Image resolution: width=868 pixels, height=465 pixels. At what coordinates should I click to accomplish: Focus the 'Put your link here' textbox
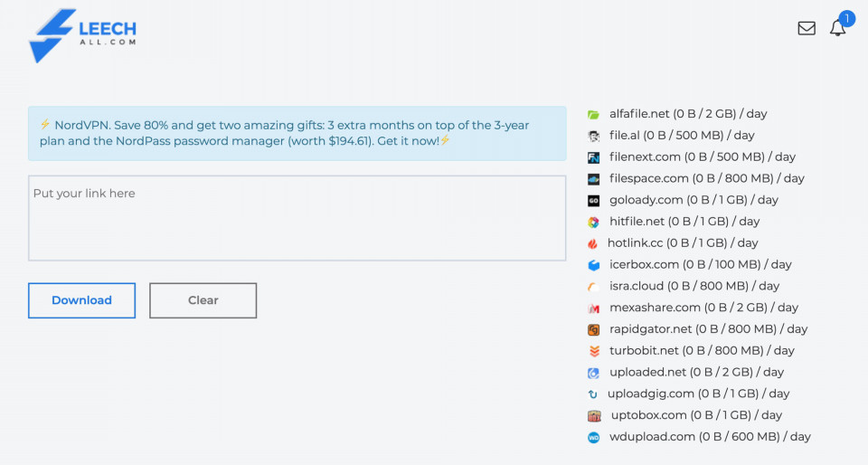coord(297,218)
